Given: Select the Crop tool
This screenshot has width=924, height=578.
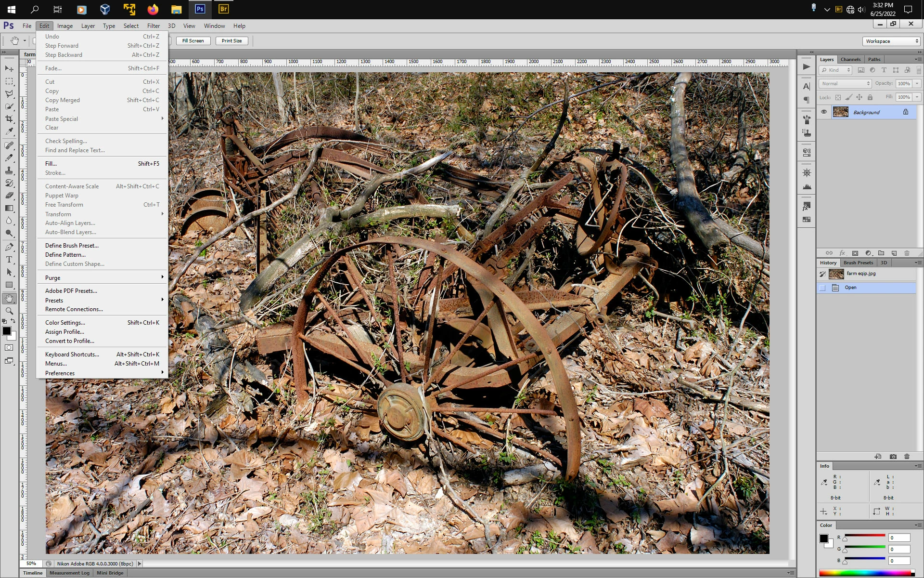Looking at the screenshot, I should point(9,118).
